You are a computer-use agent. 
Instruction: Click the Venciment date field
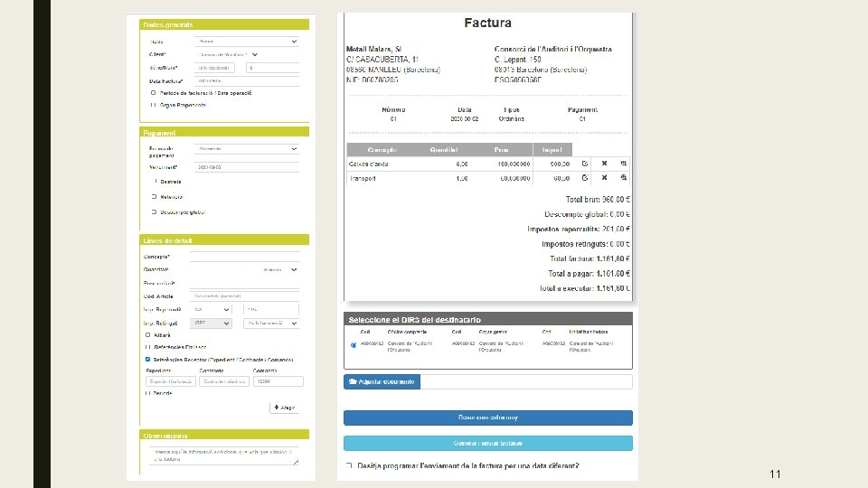click(247, 167)
